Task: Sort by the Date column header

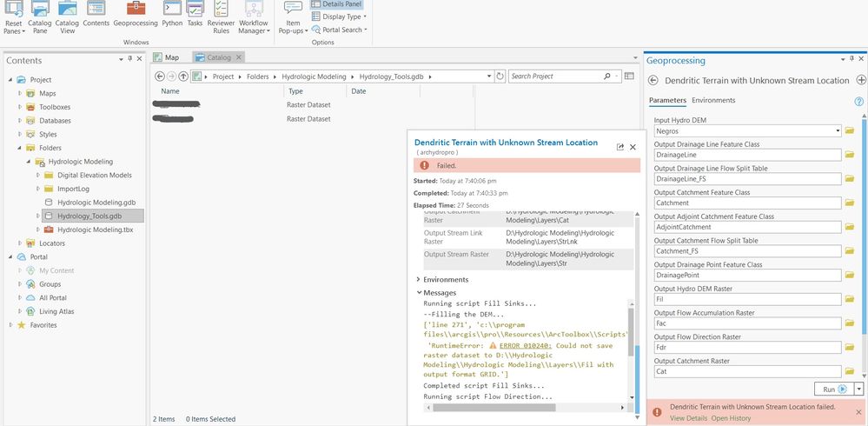Action: coord(359,91)
